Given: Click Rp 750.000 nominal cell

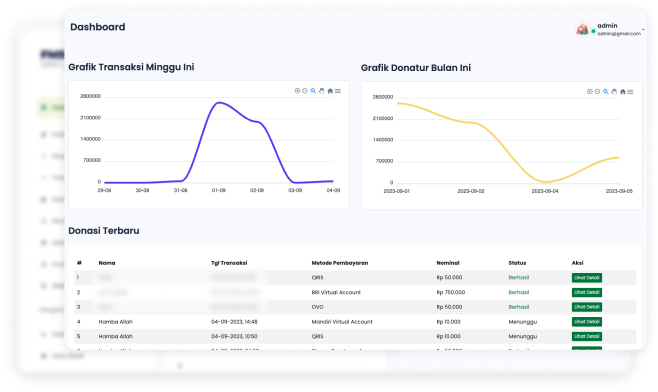Looking at the screenshot, I should tap(451, 293).
